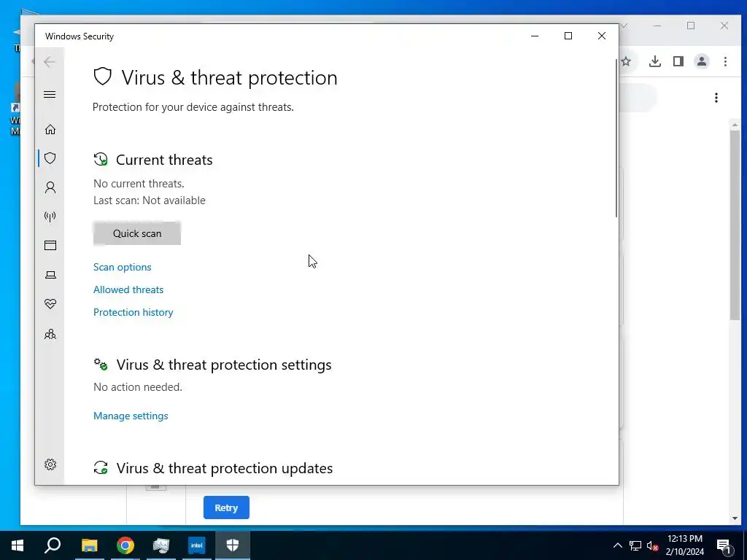Viewport: 747px width, 560px height.
Task: Click 'Last scan: Not available' text
Action: [150, 201]
